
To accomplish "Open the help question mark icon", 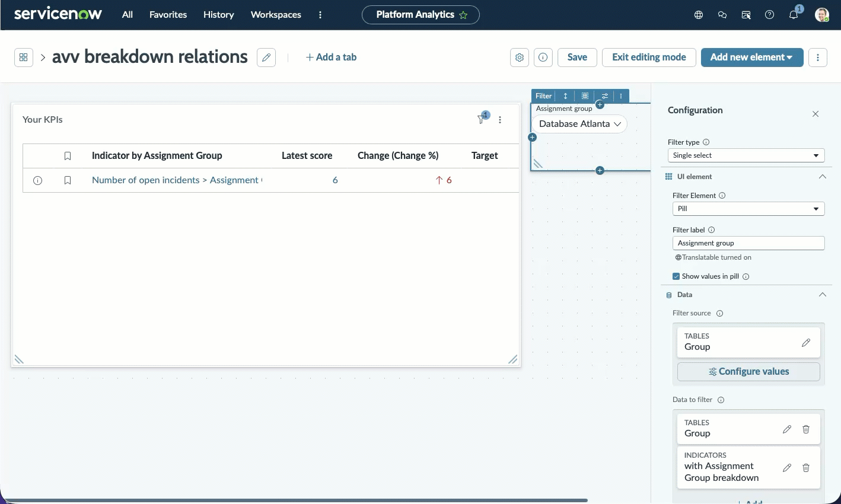I will pyautogui.click(x=770, y=15).
